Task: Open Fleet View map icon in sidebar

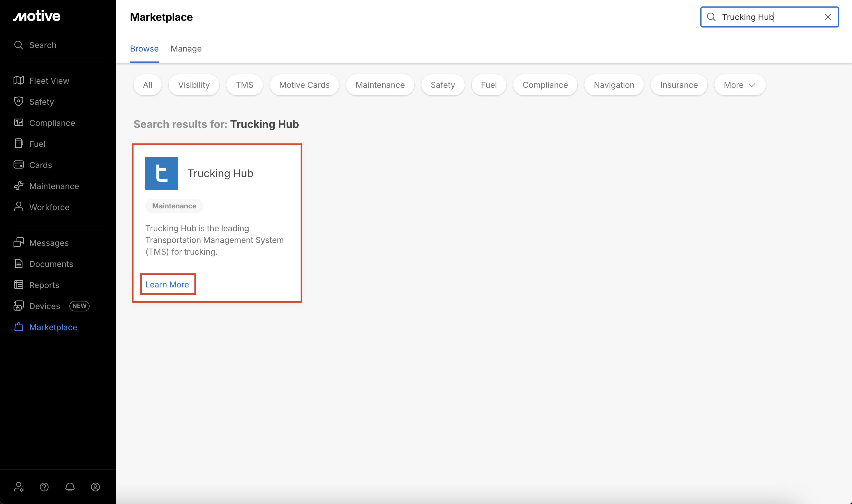Action: click(19, 80)
